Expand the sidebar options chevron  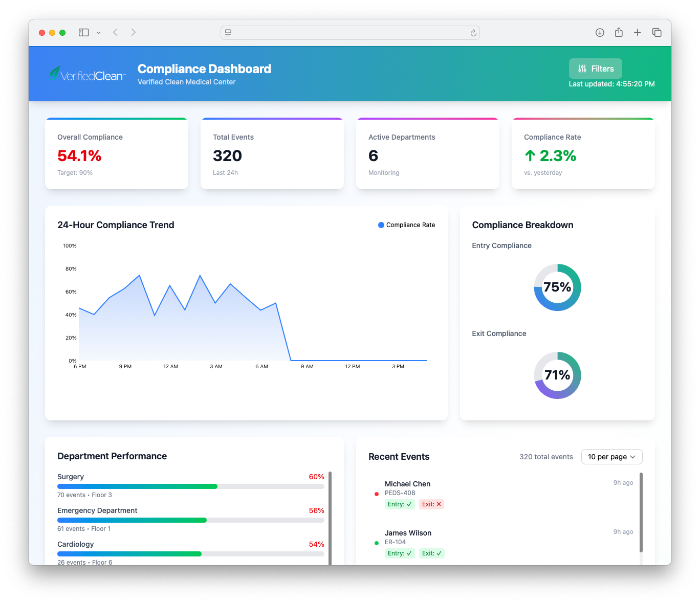tap(99, 33)
